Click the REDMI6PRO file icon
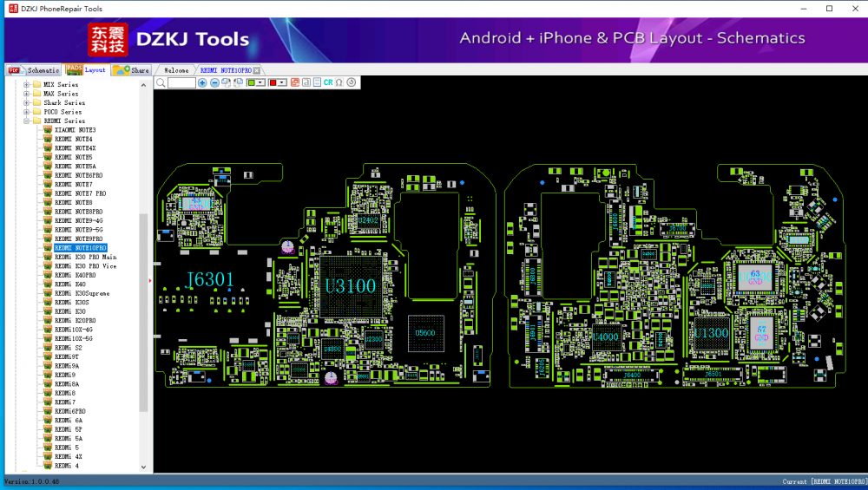Screen dimensions: 868x490 click(48, 411)
